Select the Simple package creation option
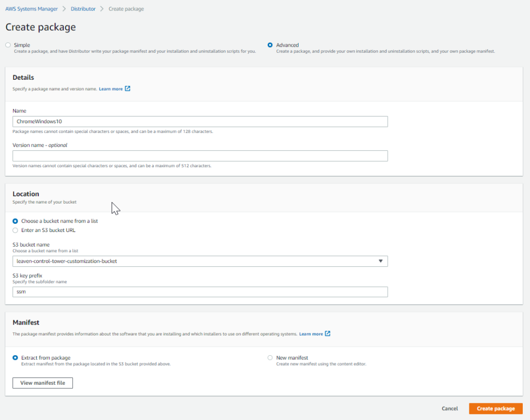Viewport: 530px width, 420px height. point(8,45)
